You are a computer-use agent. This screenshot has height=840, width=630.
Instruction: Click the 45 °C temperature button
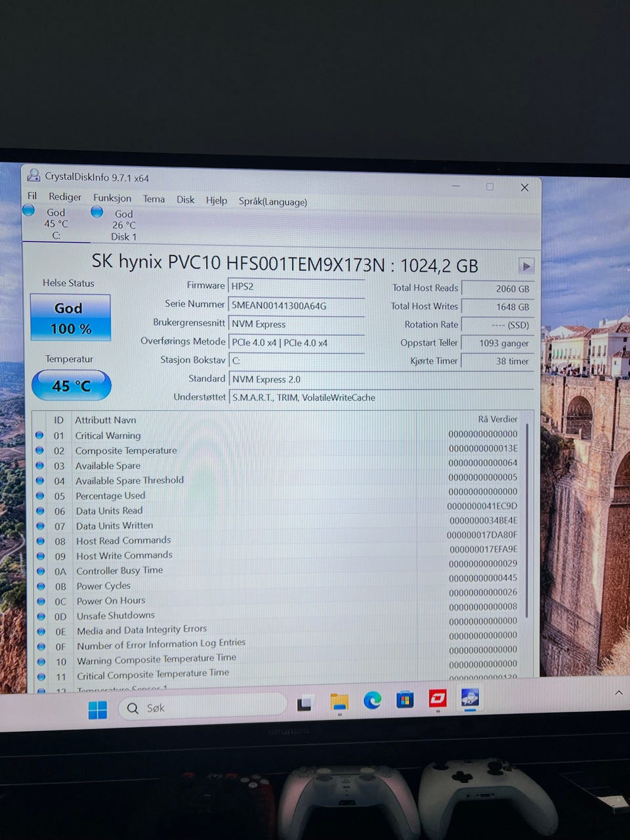click(x=72, y=386)
